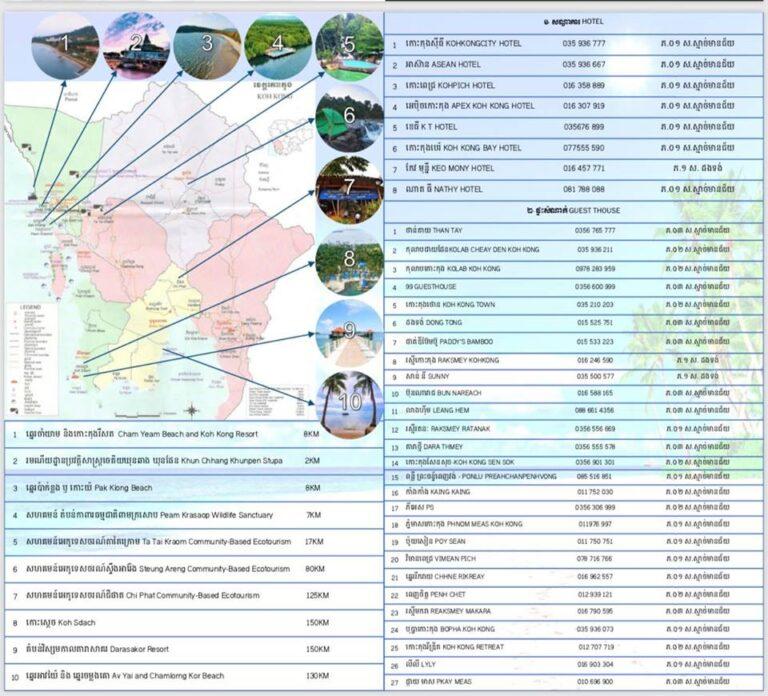The height and width of the screenshot is (696, 768).
Task: Click the PKAY MEAS guesthouse entry
Action: coord(573,682)
